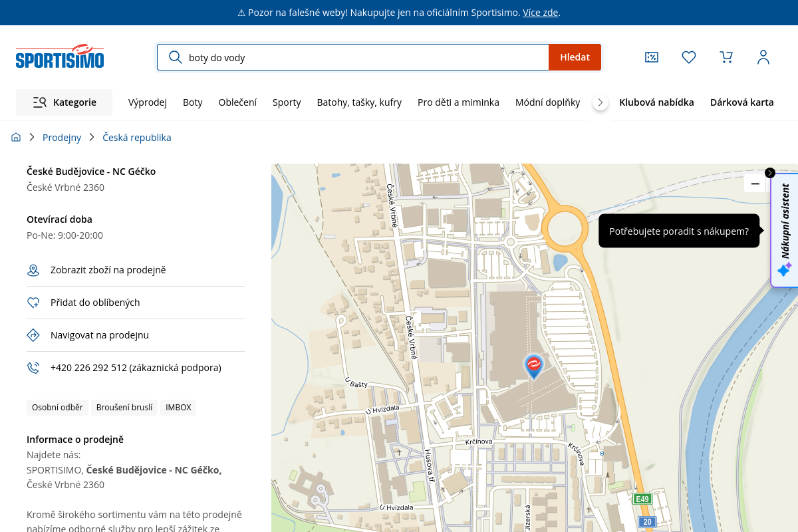Close the shopping assistant tooltip
Screen dimensions: 798x532
tap(770, 173)
